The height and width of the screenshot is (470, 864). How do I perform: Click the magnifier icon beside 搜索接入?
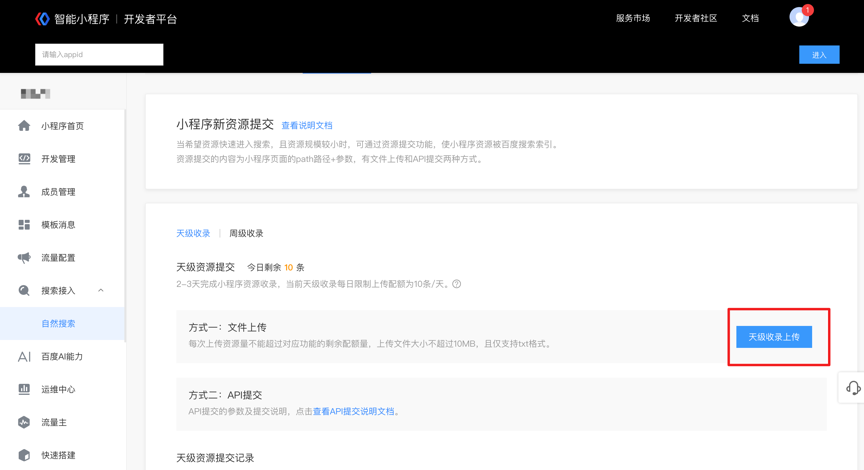pyautogui.click(x=24, y=290)
